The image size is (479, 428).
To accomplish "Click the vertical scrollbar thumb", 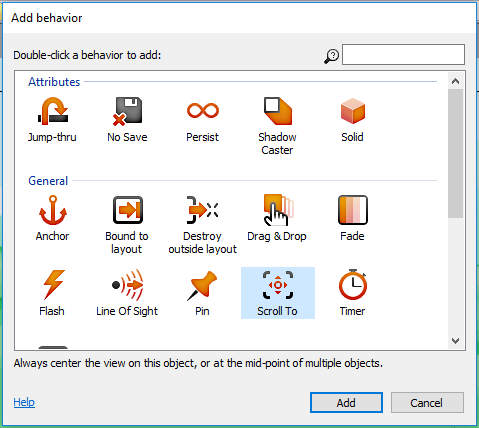I will coord(455,154).
